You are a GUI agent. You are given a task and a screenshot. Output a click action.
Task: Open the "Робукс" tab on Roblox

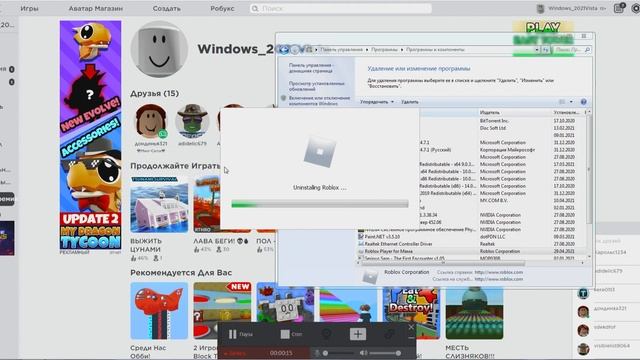point(222,8)
